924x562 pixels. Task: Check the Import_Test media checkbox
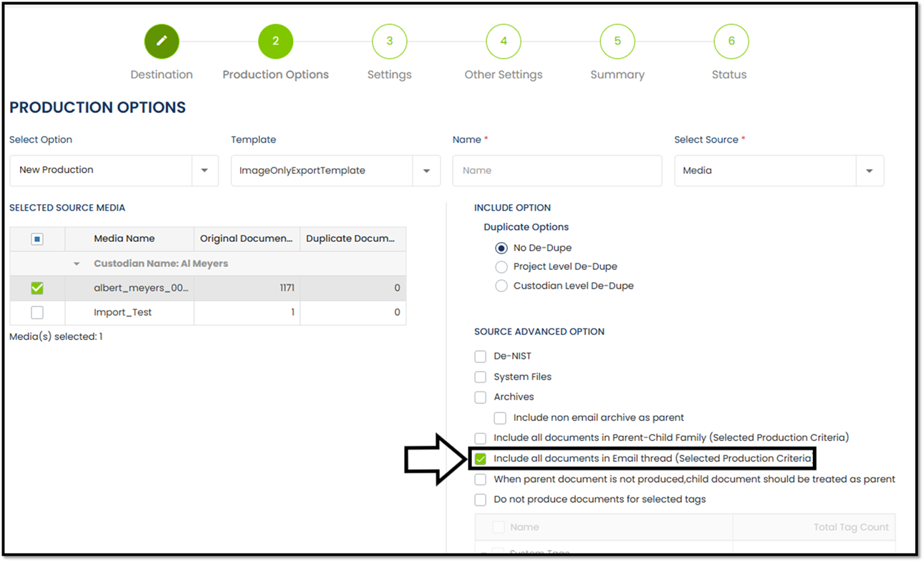click(x=37, y=313)
